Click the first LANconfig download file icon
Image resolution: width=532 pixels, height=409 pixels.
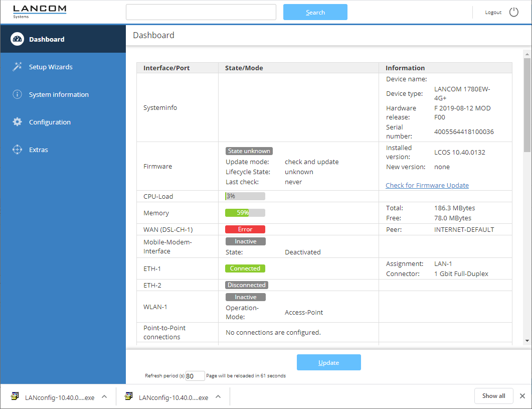pos(15,396)
